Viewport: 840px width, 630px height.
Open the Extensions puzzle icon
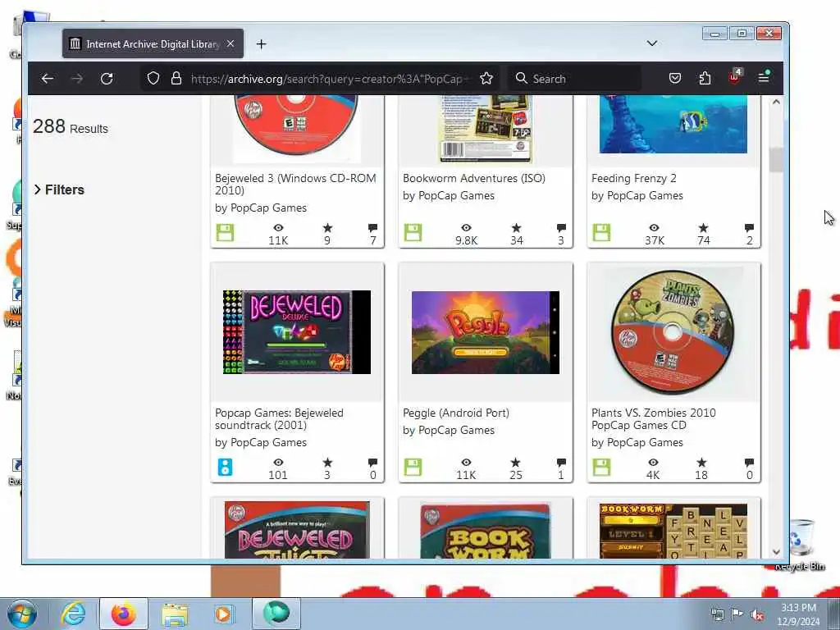705,78
